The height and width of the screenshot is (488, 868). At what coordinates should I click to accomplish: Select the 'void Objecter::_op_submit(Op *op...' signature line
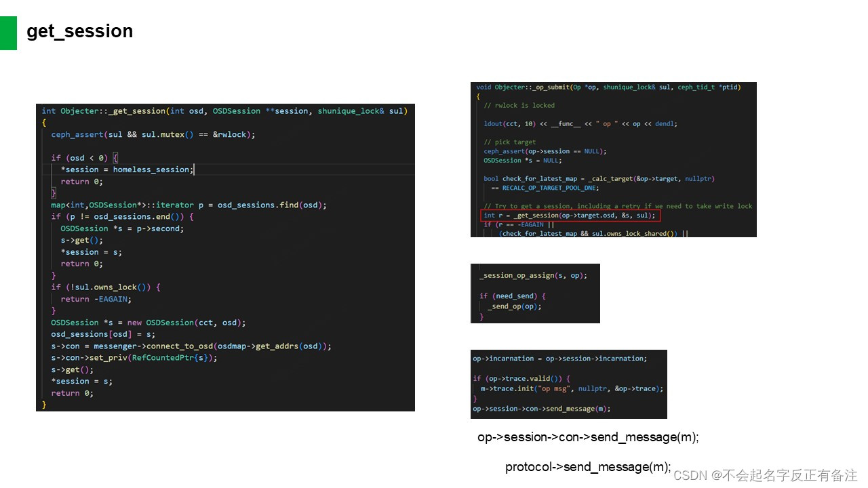(608, 87)
